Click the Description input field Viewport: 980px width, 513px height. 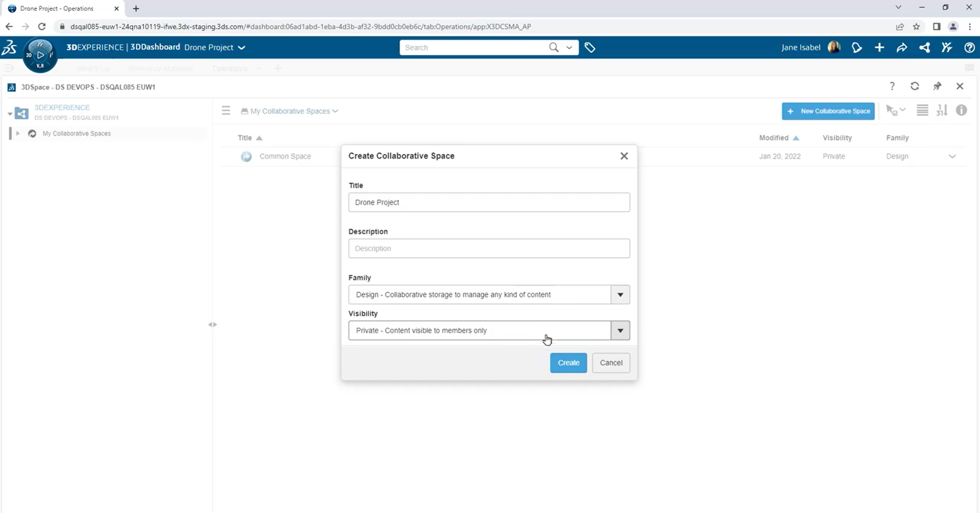pos(489,249)
